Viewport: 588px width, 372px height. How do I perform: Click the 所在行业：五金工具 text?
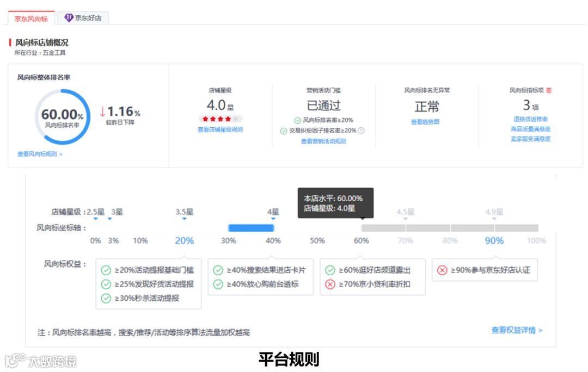tap(40, 53)
